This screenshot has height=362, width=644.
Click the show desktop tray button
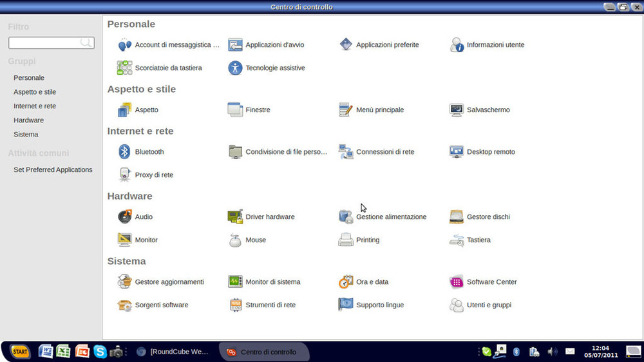633,352
